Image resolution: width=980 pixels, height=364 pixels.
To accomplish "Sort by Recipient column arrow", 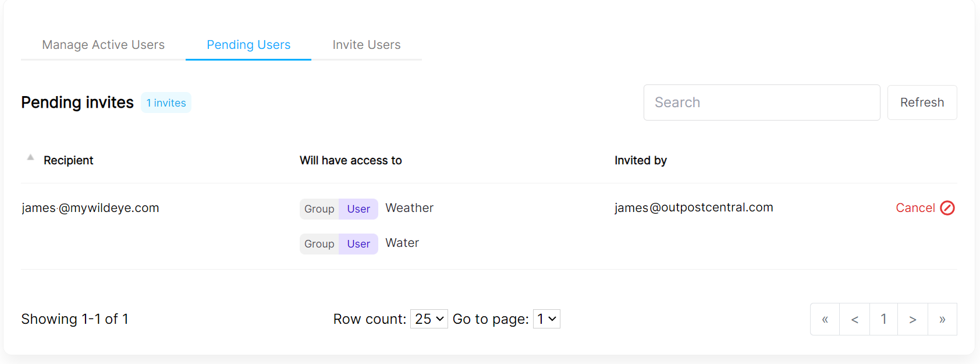I will pos(31,158).
